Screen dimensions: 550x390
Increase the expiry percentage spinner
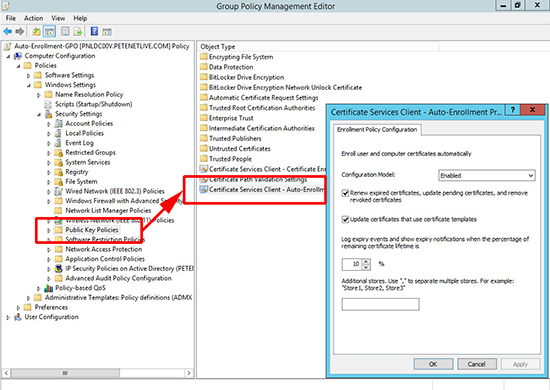pos(366,261)
